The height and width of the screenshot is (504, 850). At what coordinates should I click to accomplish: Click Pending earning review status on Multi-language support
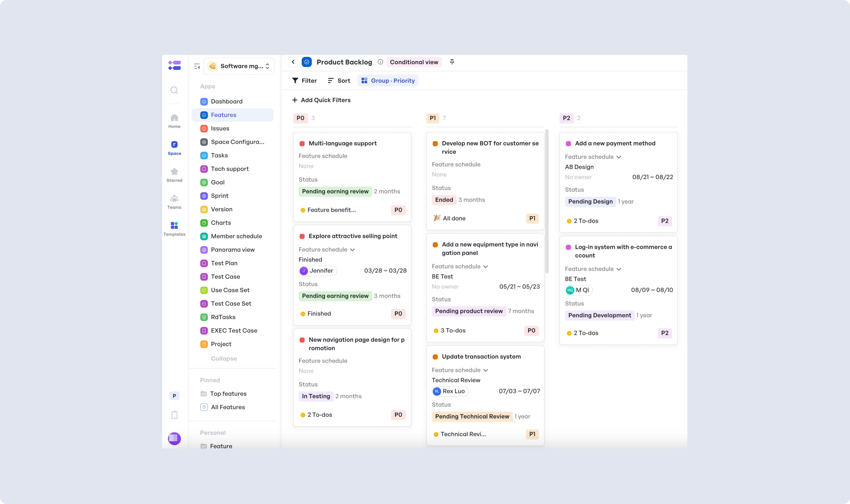coord(335,191)
